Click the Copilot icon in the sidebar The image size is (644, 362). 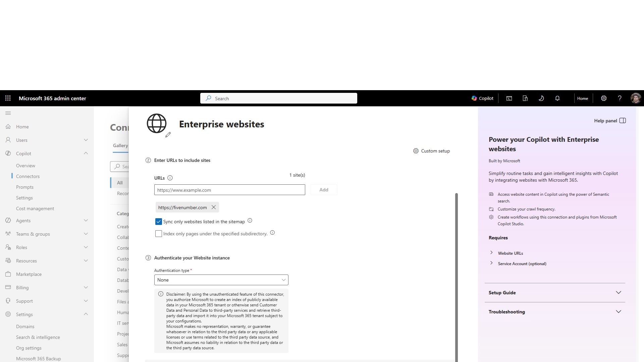8,154
